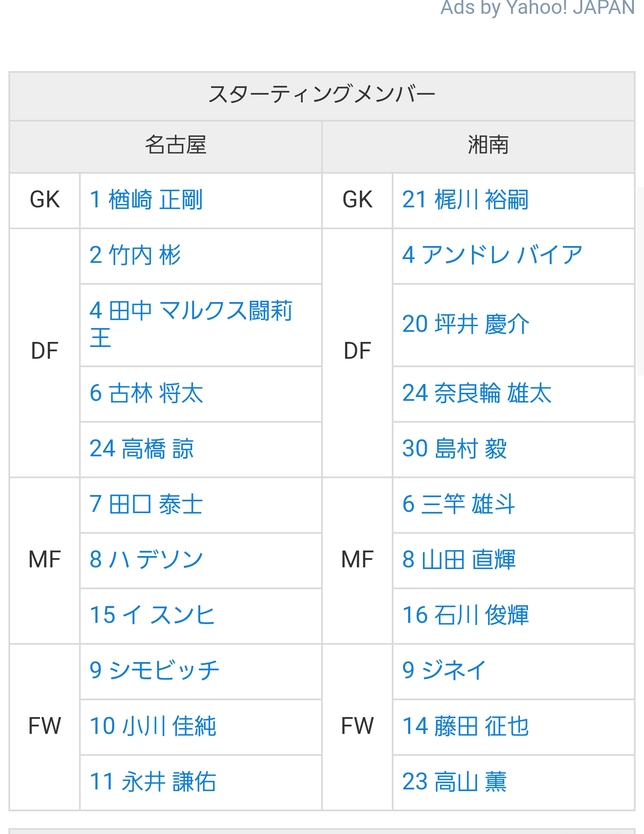Click the Ads by Yahoo! JAPAN label

pyautogui.click(x=537, y=8)
